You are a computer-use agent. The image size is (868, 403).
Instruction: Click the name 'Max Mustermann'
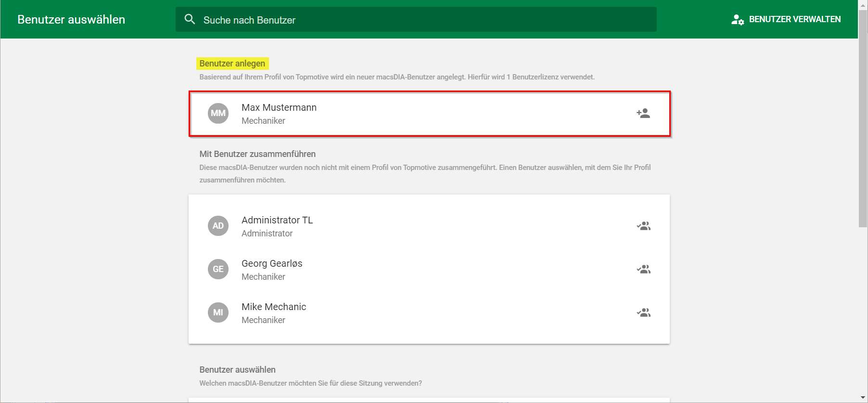[x=279, y=107]
